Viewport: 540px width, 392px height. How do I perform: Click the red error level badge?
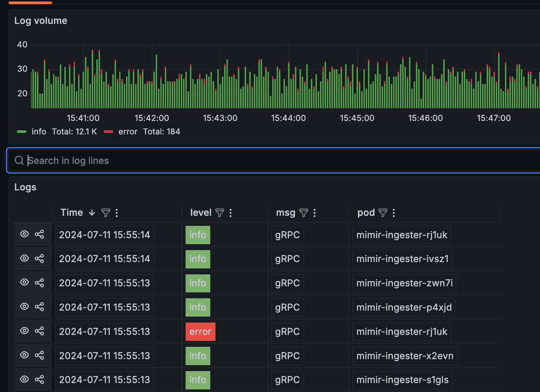pos(200,332)
